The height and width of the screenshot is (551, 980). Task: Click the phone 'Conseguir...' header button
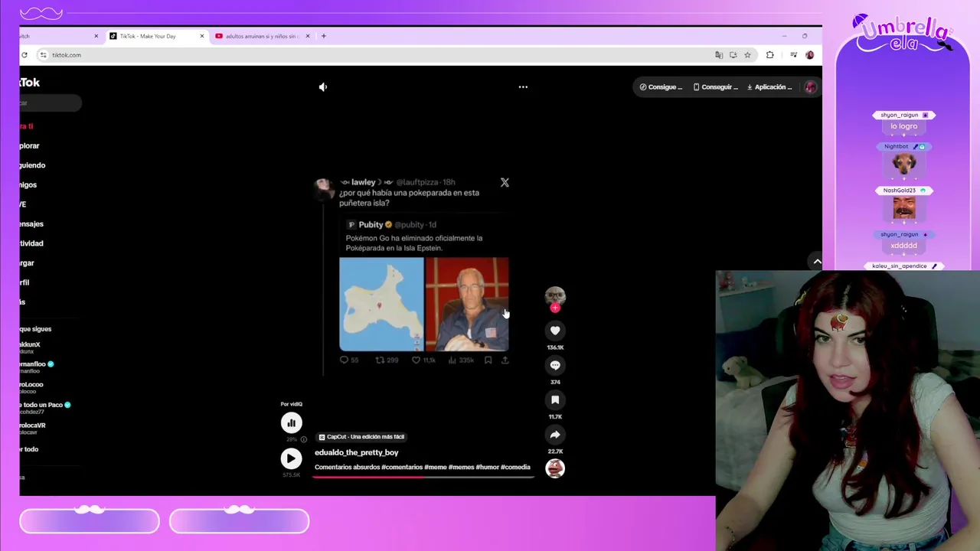click(715, 87)
